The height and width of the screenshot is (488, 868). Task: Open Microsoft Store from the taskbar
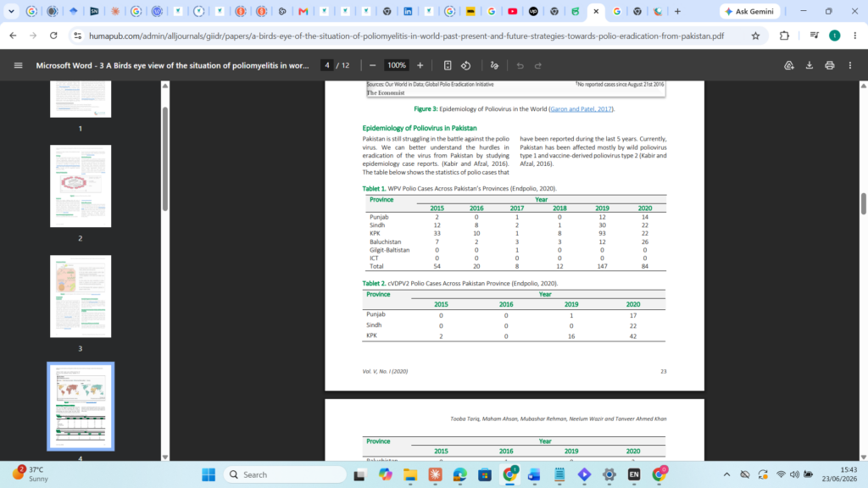tap(485, 474)
